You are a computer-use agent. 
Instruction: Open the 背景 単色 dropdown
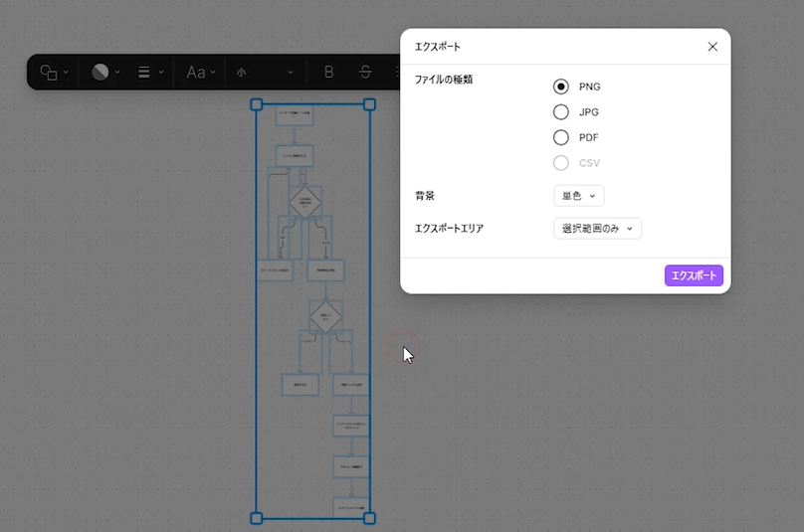[x=578, y=196]
